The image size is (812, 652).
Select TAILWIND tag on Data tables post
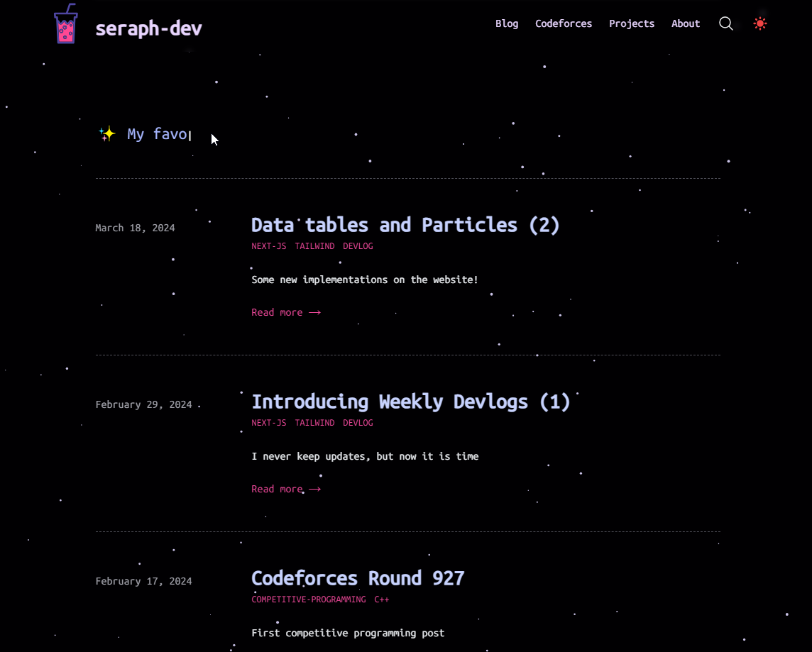click(314, 246)
